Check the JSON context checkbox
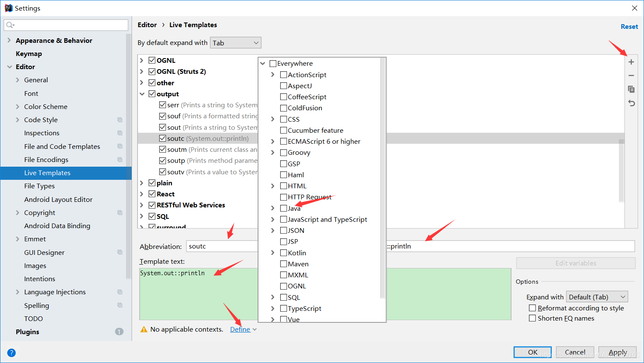 284,230
